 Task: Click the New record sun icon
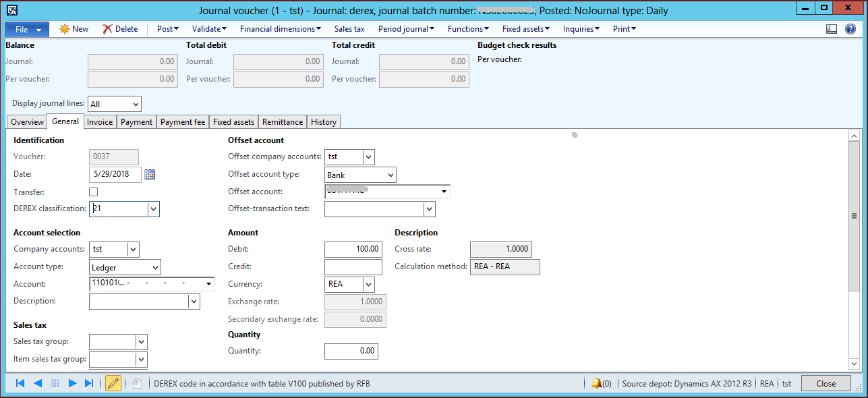pos(65,29)
